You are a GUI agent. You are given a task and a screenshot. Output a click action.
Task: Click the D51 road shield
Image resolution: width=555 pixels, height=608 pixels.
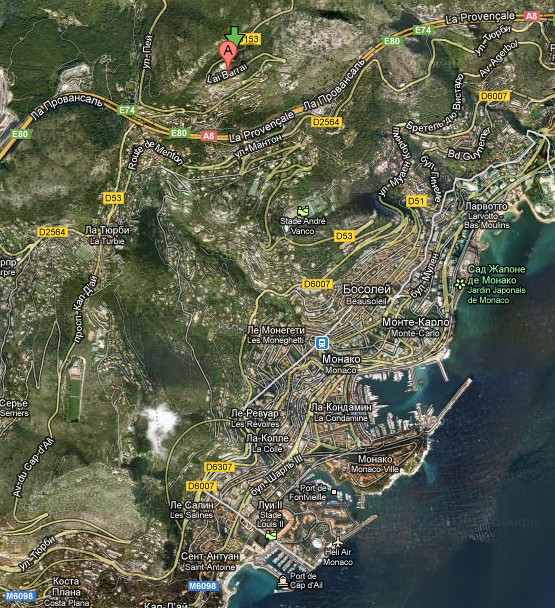(x=416, y=201)
